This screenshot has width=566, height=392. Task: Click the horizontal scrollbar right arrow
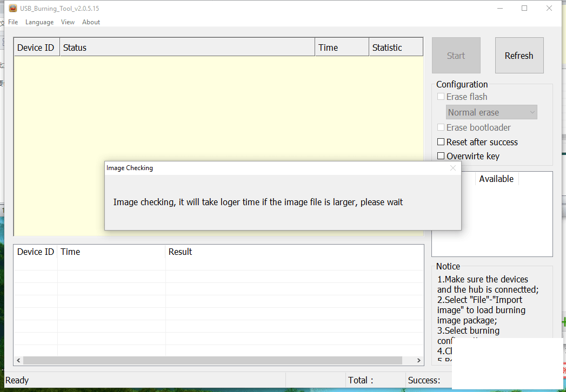(419, 360)
